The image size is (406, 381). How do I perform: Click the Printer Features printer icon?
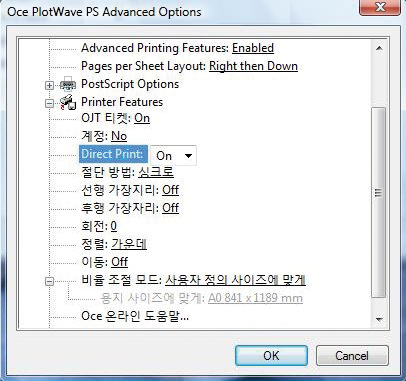pyautogui.click(x=68, y=102)
